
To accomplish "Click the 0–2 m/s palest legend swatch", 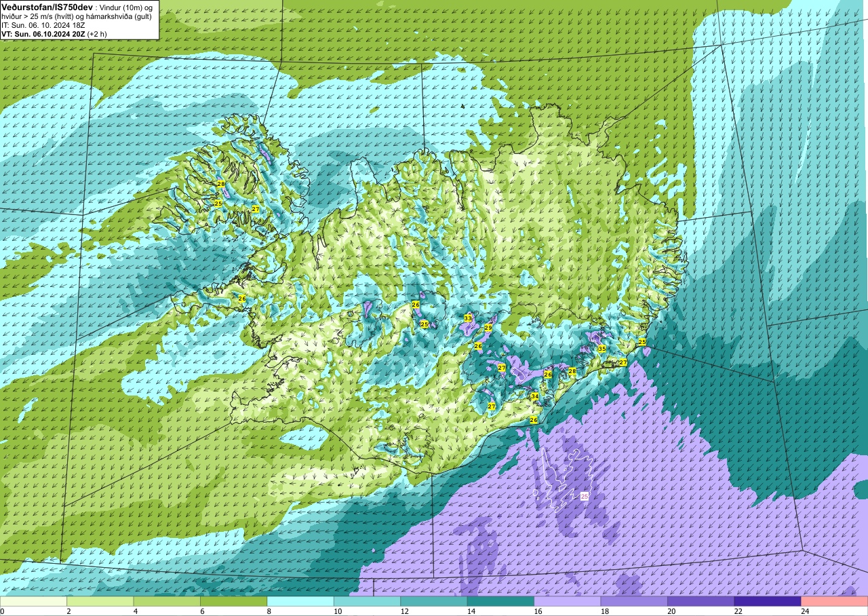I will click(x=33, y=601).
